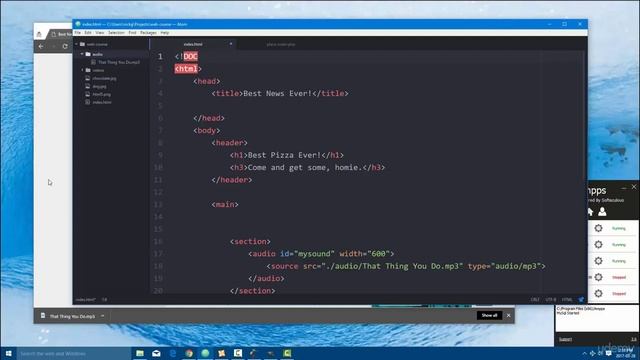Click second Running service gear icon
The image size is (640, 360).
598,244
